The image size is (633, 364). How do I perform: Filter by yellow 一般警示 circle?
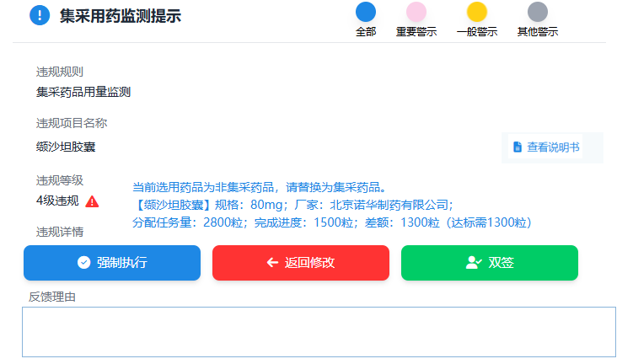[x=477, y=12]
